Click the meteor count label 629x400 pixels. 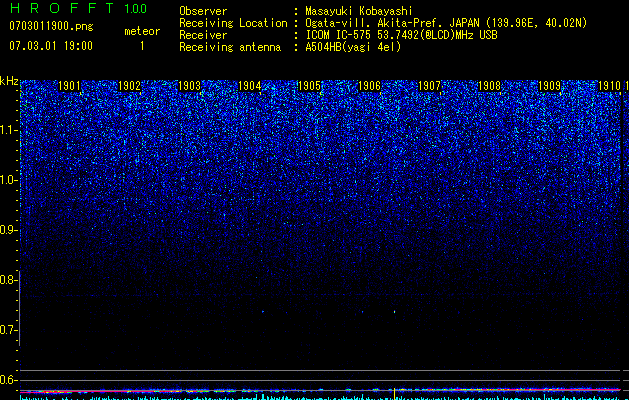142,31
